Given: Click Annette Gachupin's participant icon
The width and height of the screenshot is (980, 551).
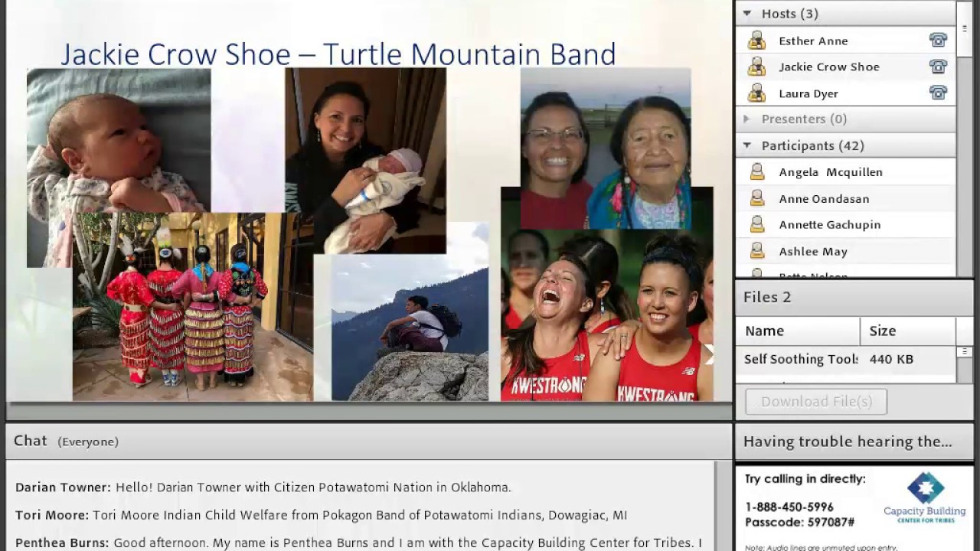Looking at the screenshot, I should [x=757, y=225].
